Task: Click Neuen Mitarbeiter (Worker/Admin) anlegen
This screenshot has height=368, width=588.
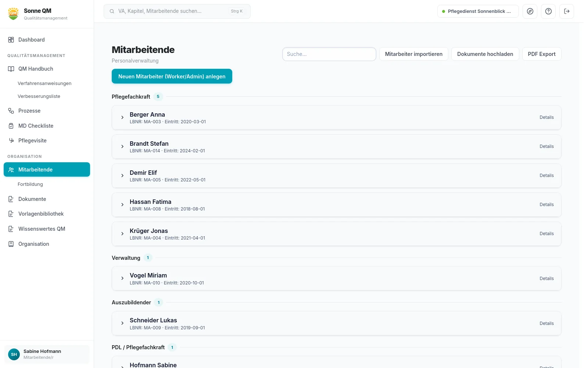Action: point(172,76)
